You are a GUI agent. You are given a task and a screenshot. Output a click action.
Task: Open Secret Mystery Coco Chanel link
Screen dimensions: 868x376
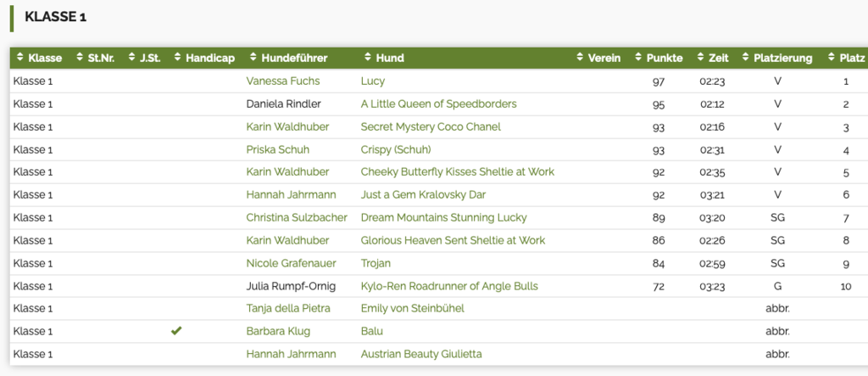pyautogui.click(x=431, y=127)
